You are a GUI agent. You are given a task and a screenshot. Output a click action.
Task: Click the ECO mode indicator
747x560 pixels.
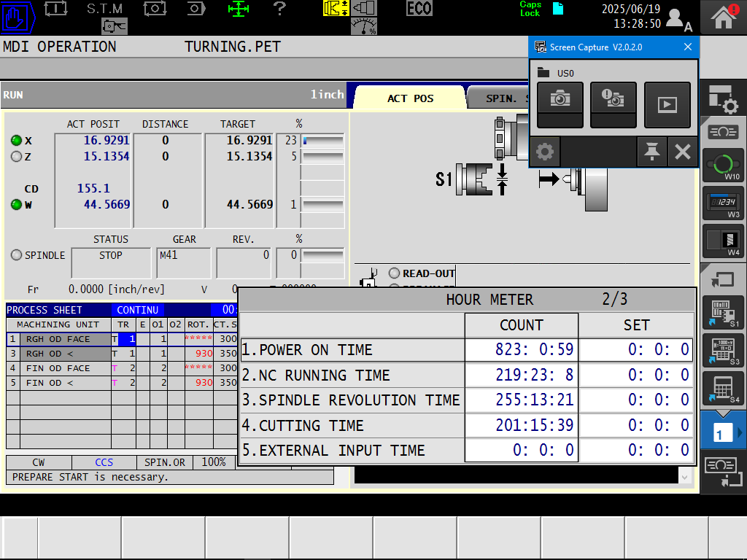point(419,9)
